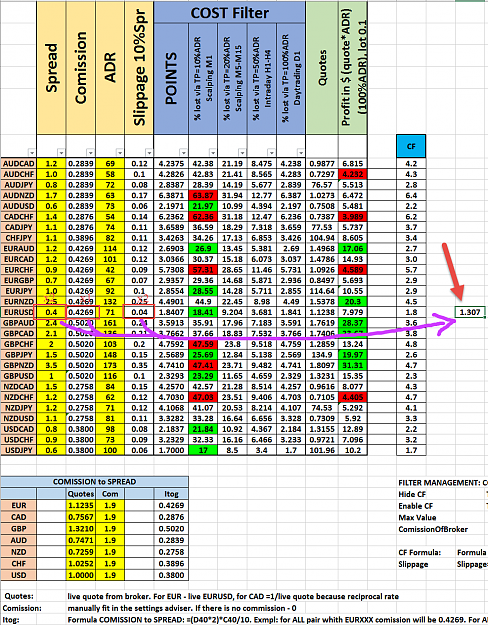Select the quote cell showing 0.7567

click(81, 517)
